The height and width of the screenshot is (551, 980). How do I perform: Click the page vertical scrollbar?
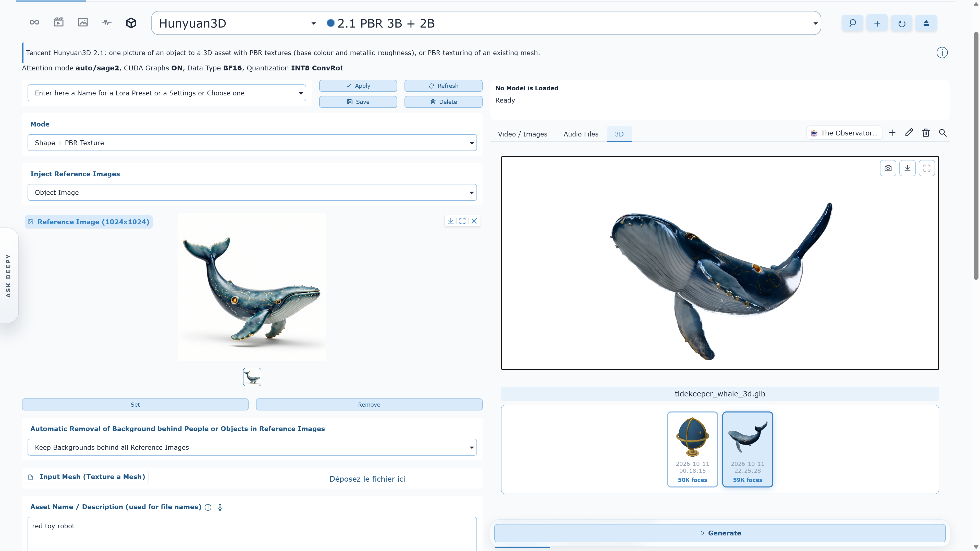[976, 156]
